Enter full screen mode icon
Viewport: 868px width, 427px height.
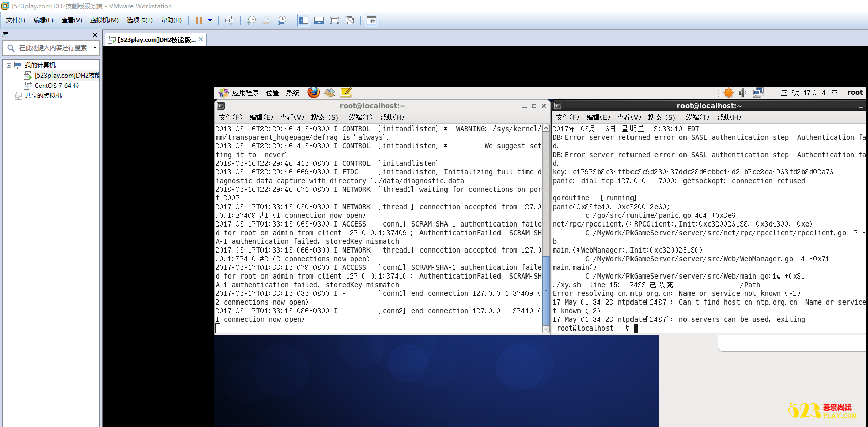pos(334,20)
